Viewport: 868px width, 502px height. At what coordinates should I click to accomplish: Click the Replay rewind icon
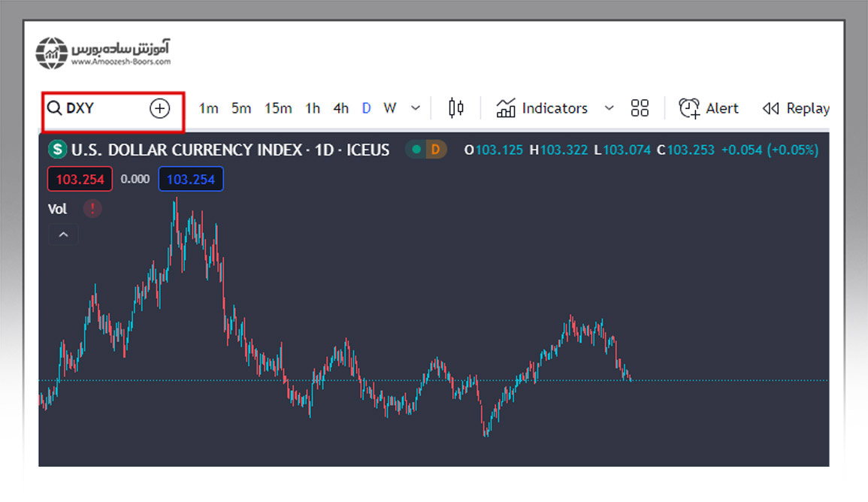[770, 108]
